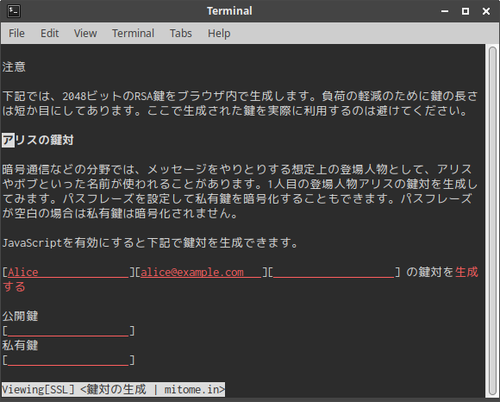
Task: Minimize the Terminal window
Action: (445, 11)
